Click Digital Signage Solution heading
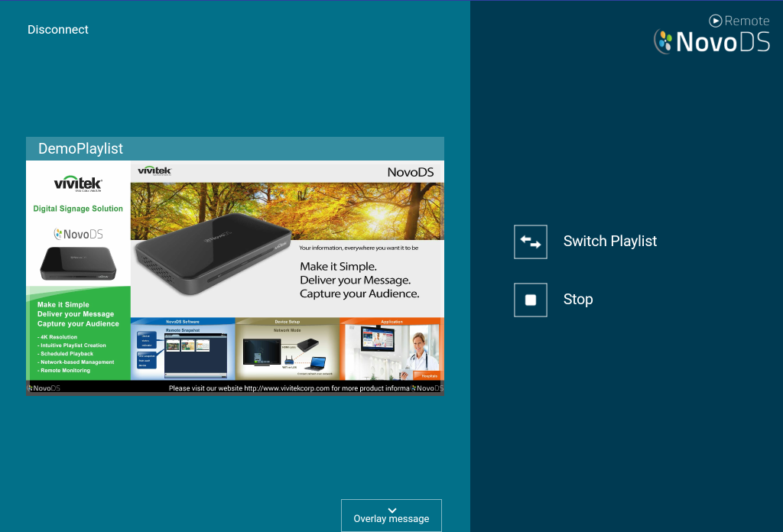This screenshot has width=783, height=532. click(x=78, y=209)
